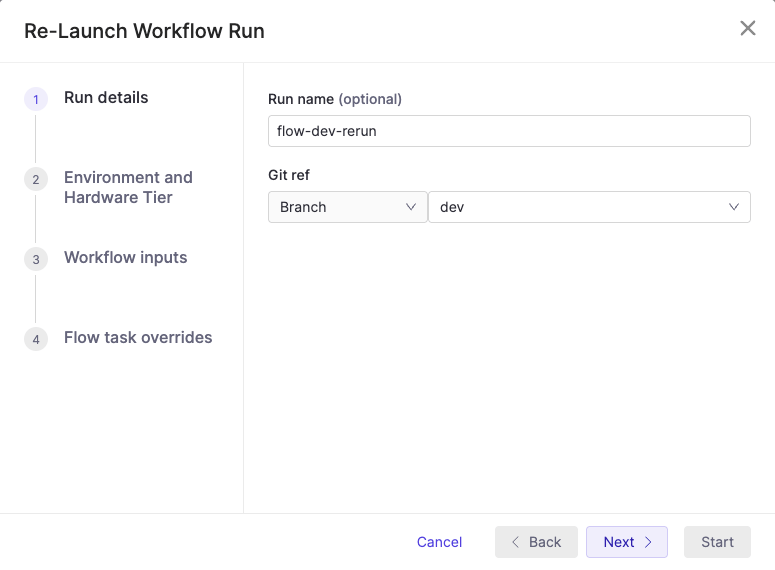Proceed with the Next button
This screenshot has width=775, height=570.
[627, 542]
